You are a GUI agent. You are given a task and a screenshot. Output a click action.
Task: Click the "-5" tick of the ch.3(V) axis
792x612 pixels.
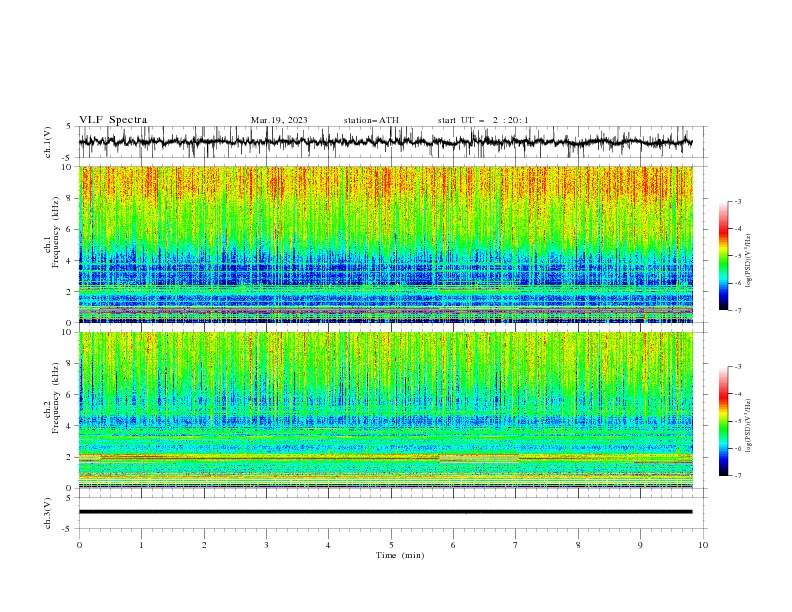[68, 529]
